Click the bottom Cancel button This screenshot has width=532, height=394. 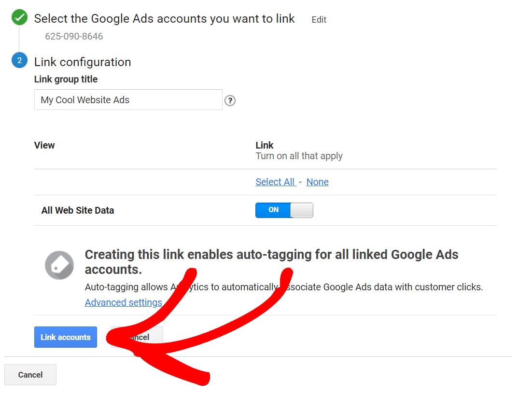coord(30,375)
